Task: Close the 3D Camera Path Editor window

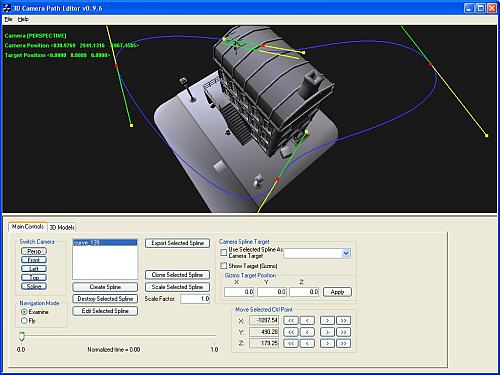Action: point(492,8)
